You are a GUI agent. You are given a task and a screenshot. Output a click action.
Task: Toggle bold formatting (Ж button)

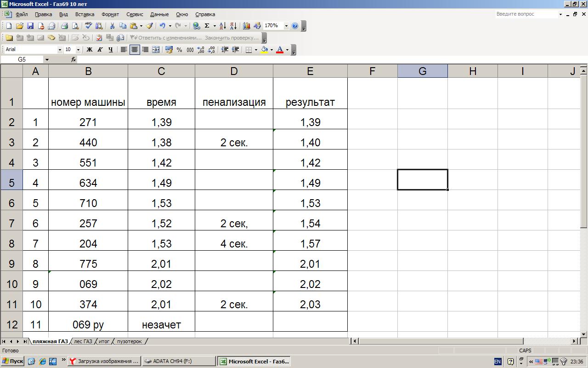click(90, 50)
